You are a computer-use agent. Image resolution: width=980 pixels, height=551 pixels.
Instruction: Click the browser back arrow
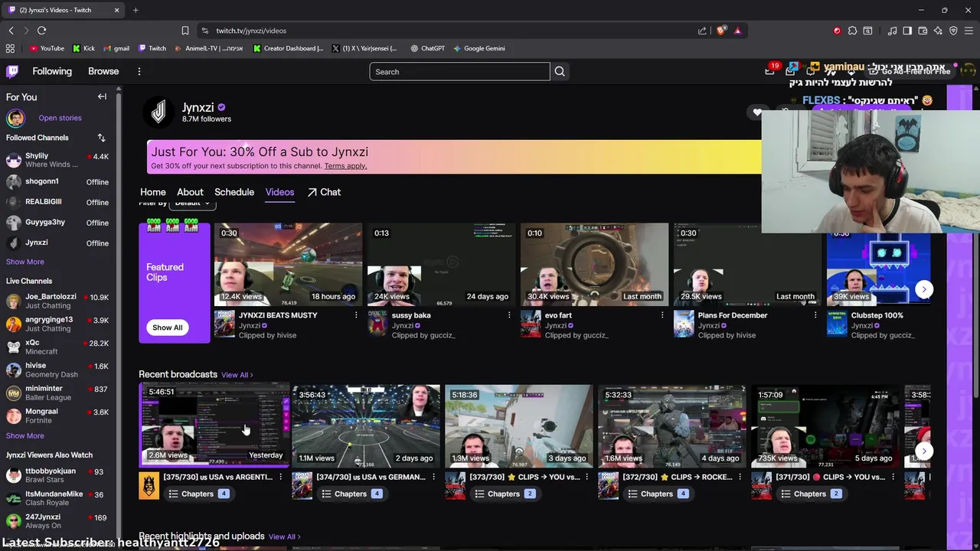pos(11,31)
